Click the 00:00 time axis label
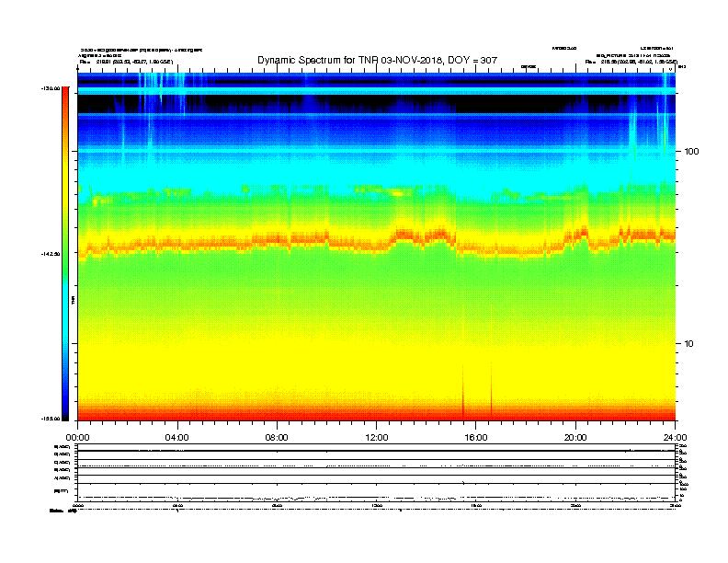 (x=77, y=438)
